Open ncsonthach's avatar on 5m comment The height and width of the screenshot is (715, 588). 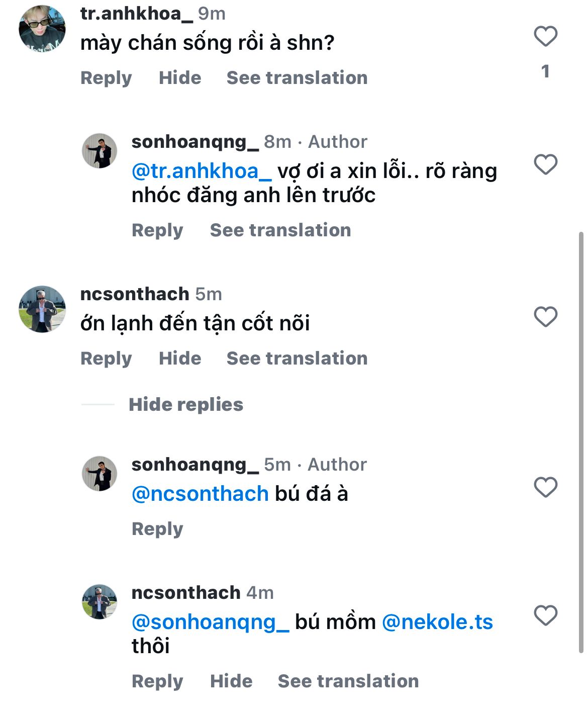point(42,309)
